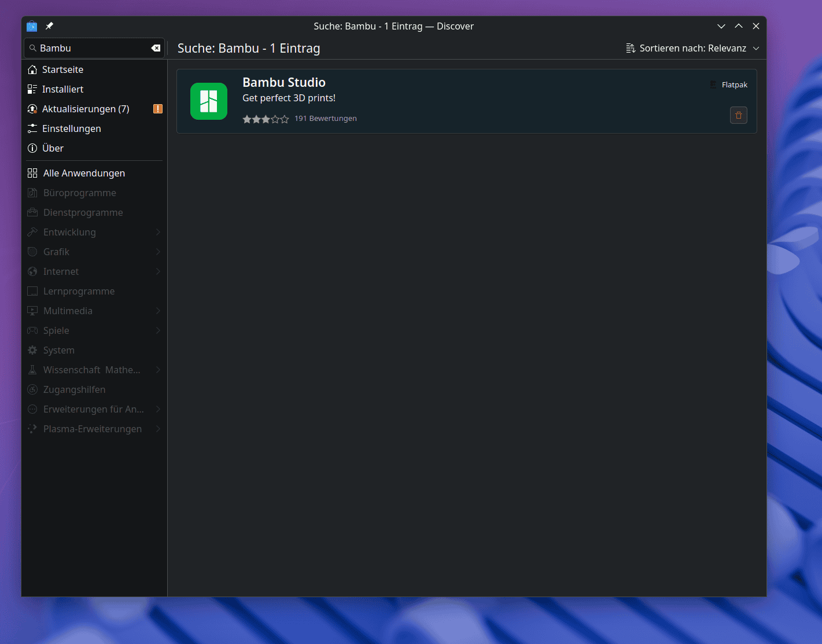Select Entwicklung category
The height and width of the screenshot is (644, 822).
click(94, 232)
